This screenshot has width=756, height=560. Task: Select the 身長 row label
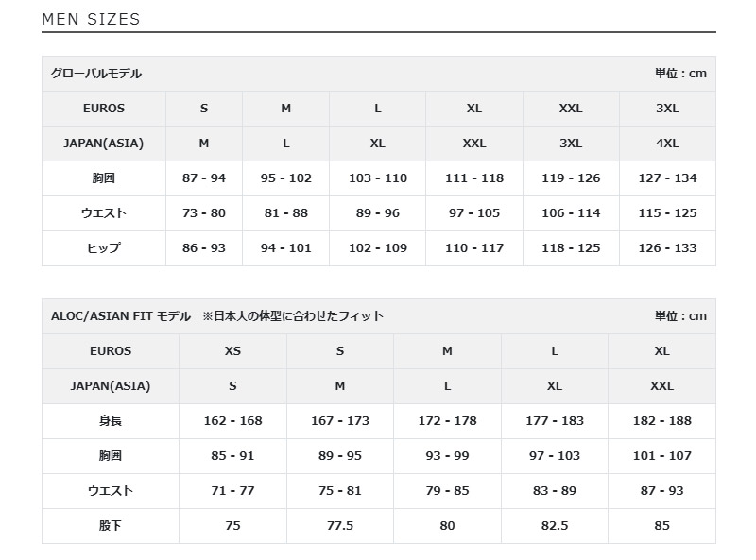[x=110, y=421]
